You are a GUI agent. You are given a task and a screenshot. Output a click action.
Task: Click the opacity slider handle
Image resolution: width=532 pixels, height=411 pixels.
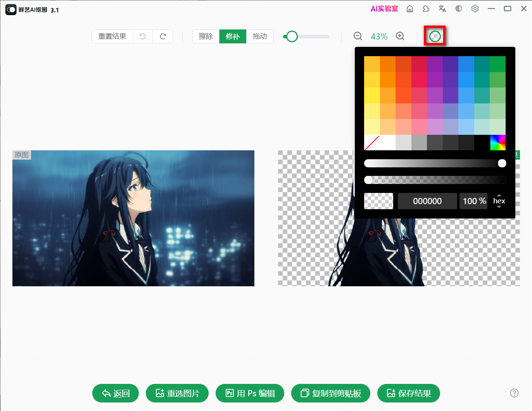[368, 180]
